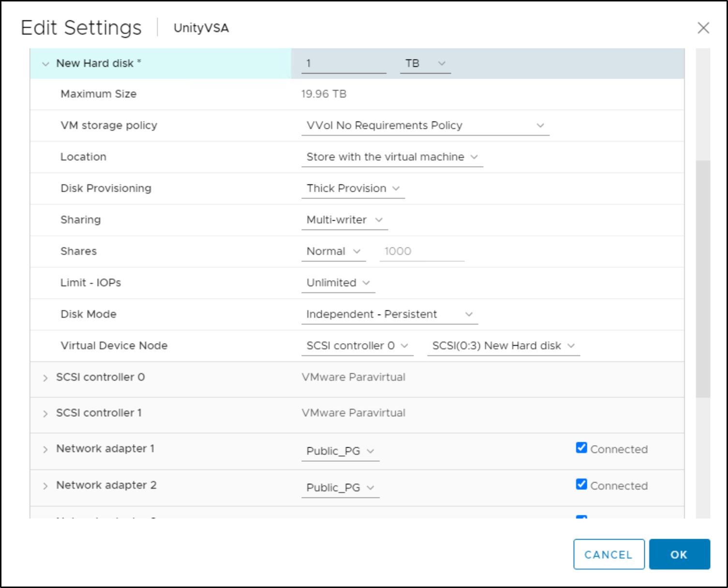Expand SCSI controller 0 details
The image size is (728, 588).
pos(45,378)
